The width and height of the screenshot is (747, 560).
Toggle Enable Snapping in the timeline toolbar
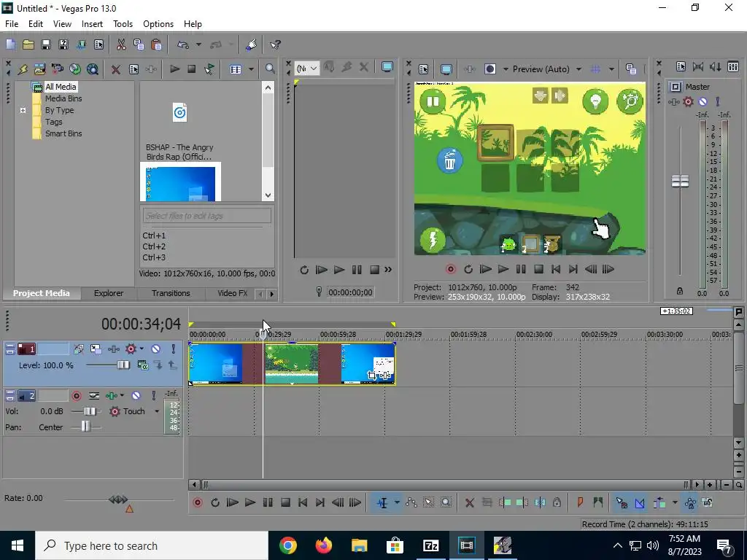click(622, 502)
